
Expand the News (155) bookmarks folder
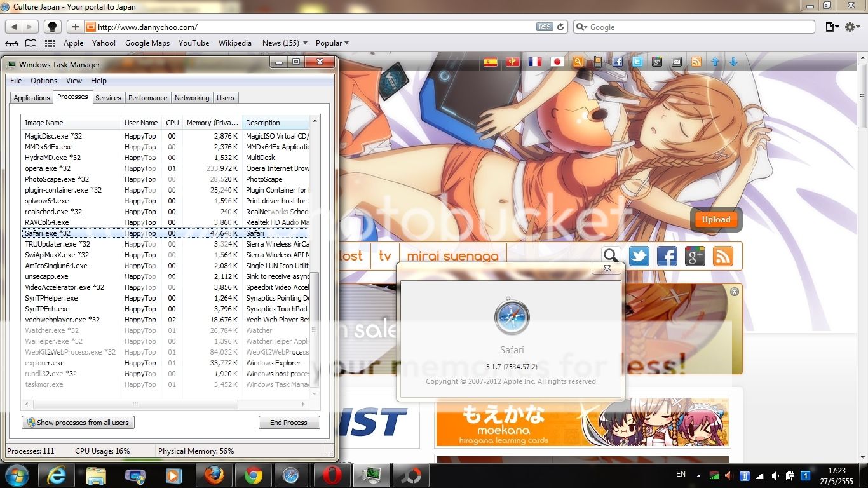[285, 43]
